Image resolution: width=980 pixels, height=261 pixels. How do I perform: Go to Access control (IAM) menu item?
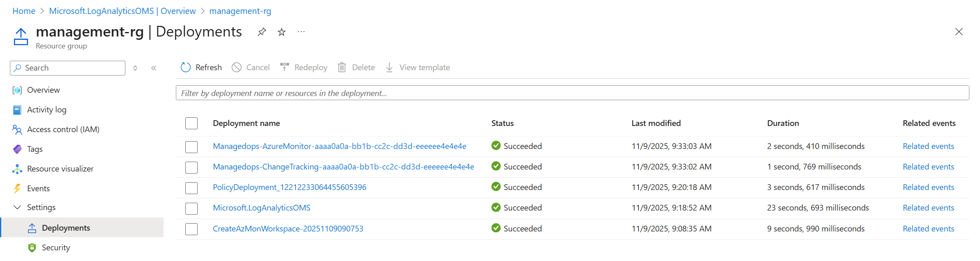[x=63, y=129]
